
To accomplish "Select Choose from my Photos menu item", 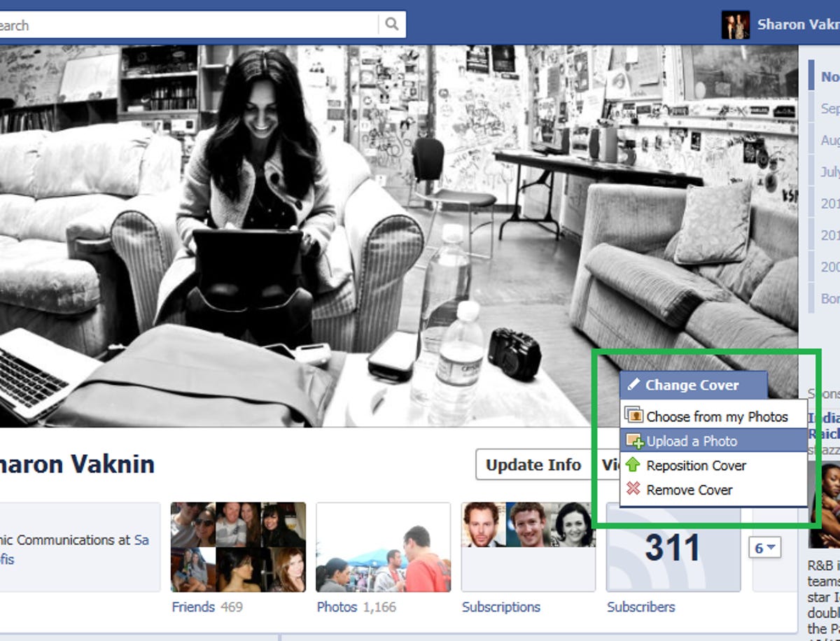I will coord(717,416).
